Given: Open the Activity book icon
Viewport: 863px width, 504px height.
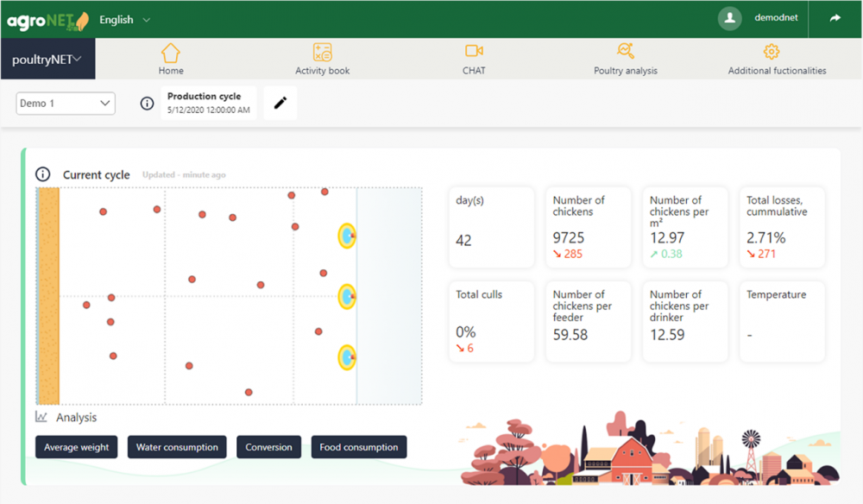Looking at the screenshot, I should coord(323,52).
